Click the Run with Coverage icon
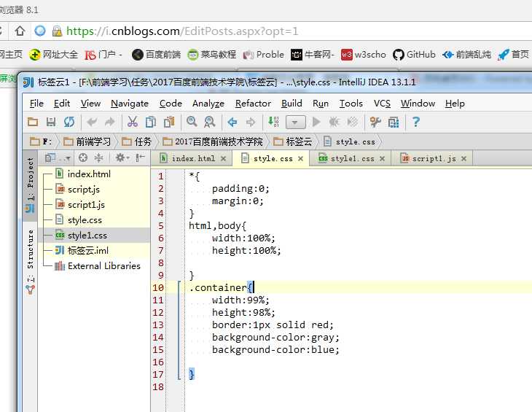The image size is (532, 412). click(x=353, y=122)
